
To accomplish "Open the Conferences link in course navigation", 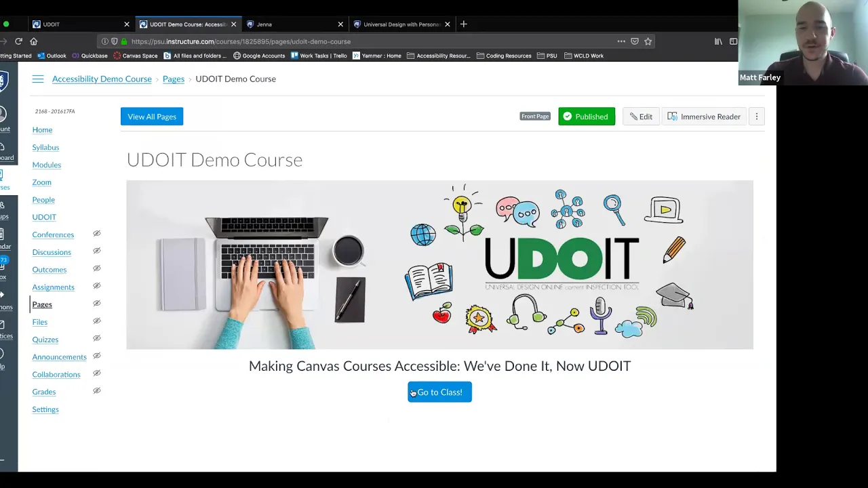I will pyautogui.click(x=53, y=235).
